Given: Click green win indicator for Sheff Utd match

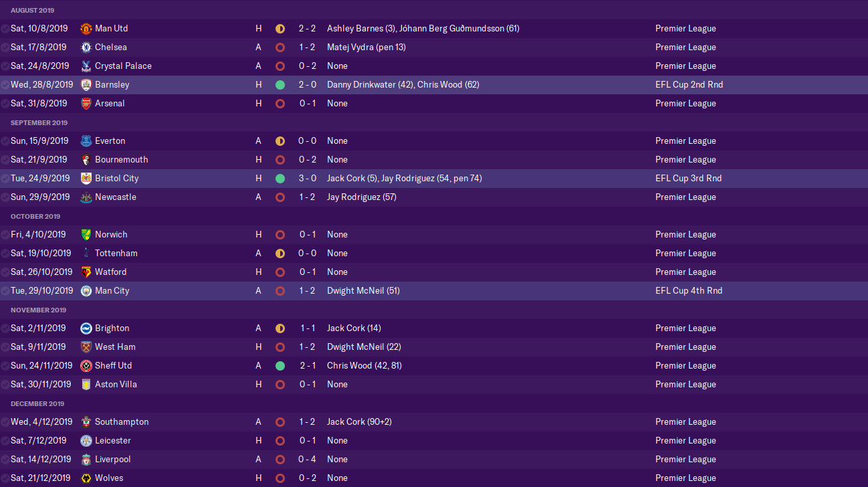Looking at the screenshot, I should [280, 366].
